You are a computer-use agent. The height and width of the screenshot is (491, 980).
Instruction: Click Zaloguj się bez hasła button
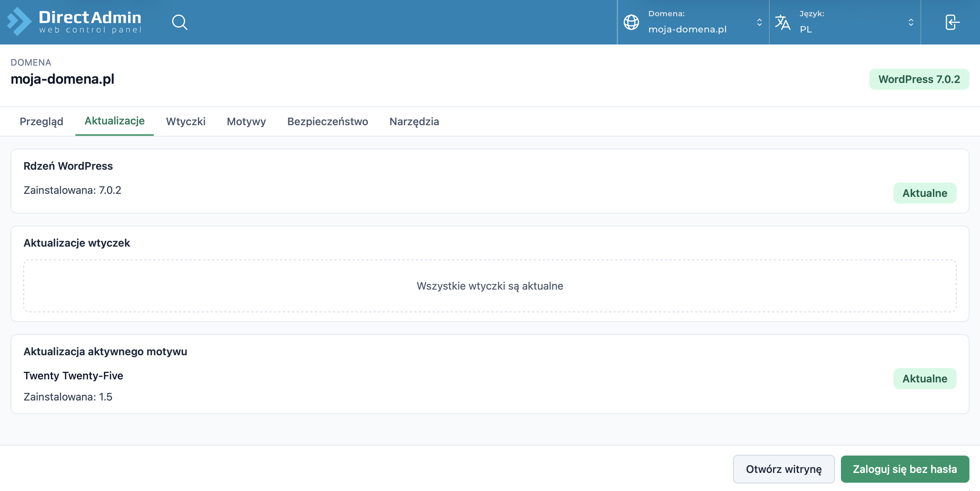coord(905,469)
